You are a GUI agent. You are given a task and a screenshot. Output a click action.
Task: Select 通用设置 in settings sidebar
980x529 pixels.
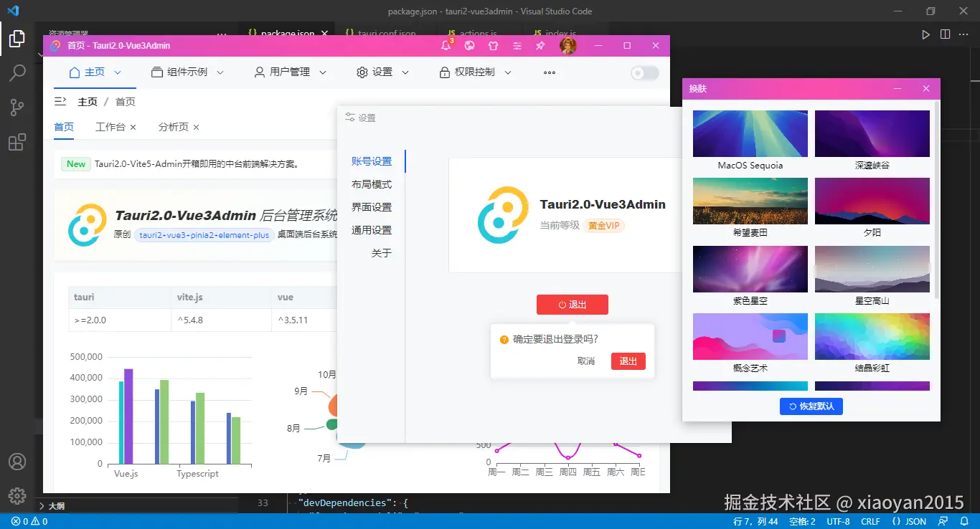pyautogui.click(x=372, y=230)
